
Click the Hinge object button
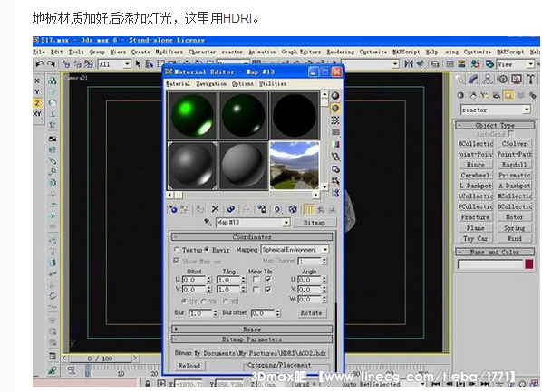pos(475,165)
